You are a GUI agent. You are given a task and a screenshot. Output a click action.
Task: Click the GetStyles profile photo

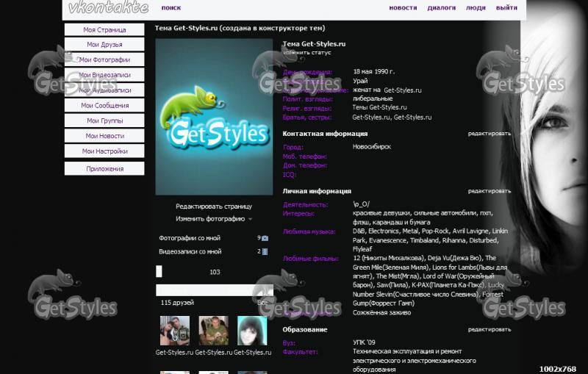tap(214, 117)
